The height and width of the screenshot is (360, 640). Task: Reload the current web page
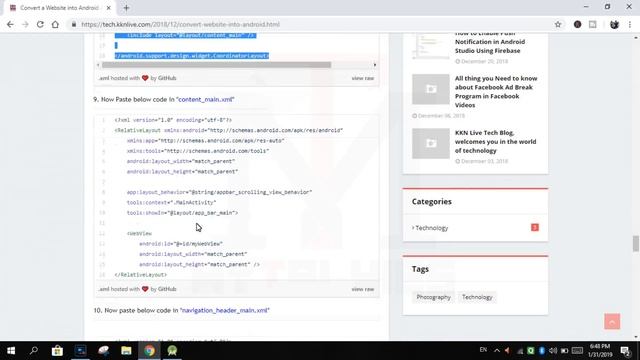pos(40,24)
